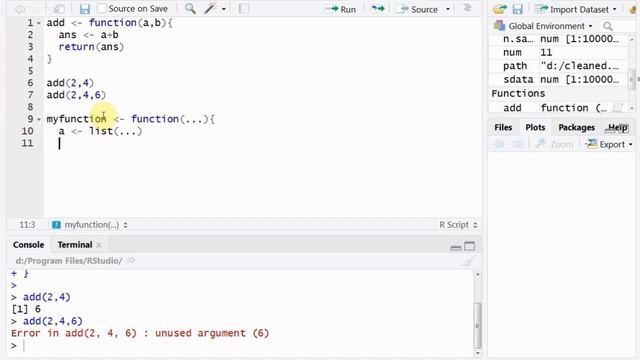Screen dimensions: 640x360
Task: Save workspace icon in Environment pane
Action: (x=518, y=9)
